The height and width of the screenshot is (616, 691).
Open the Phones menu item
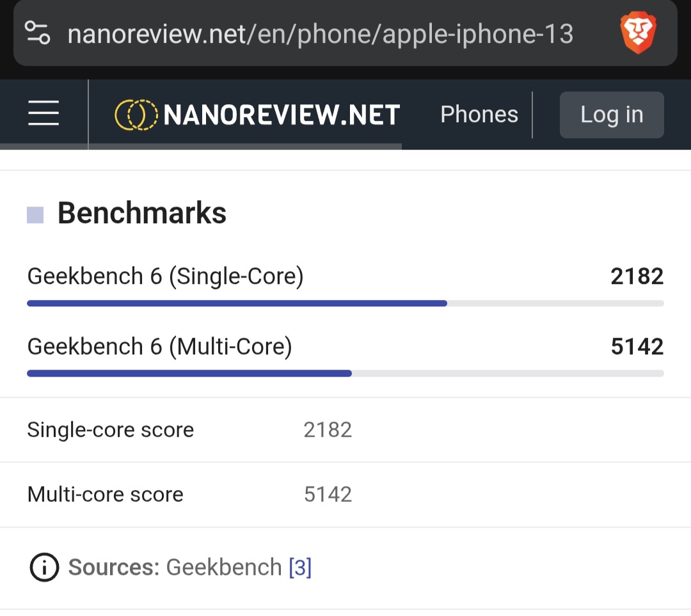(479, 115)
